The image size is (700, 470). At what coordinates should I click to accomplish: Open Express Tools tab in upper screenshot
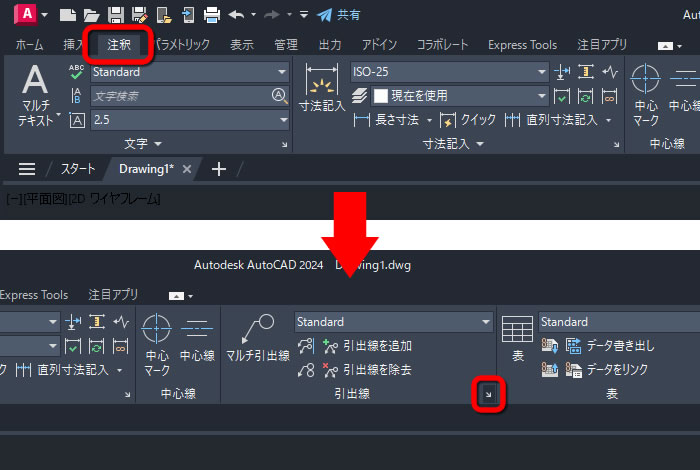[x=522, y=45]
